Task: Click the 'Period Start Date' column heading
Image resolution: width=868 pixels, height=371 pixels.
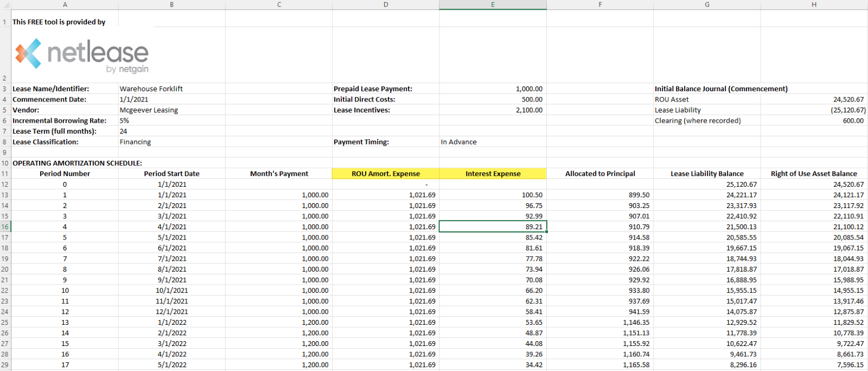Action: pos(171,174)
